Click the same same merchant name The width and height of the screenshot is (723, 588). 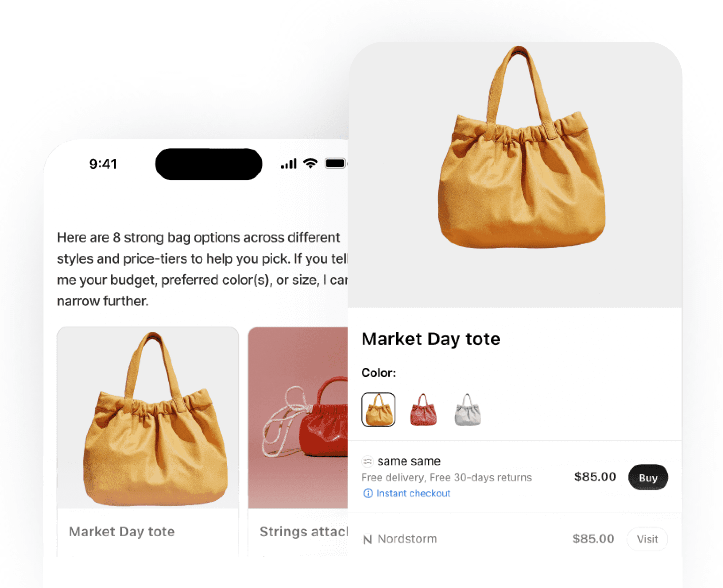coord(409,461)
